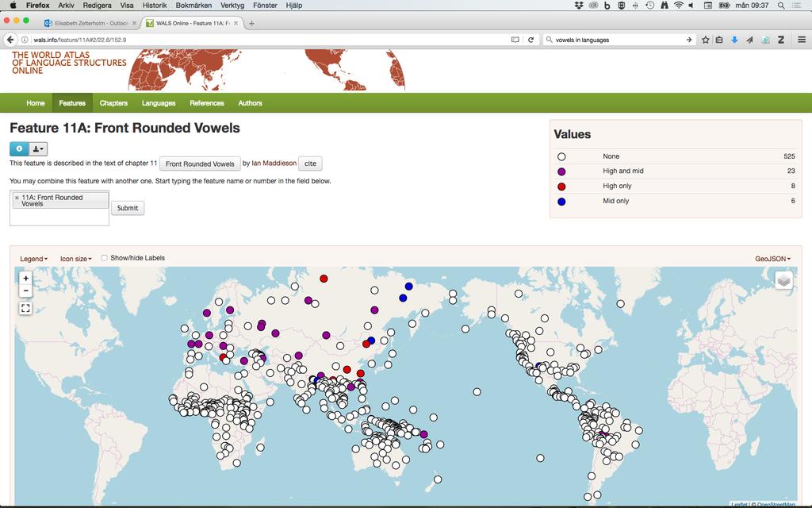Click the binoculars icon in menu bar
The height and width of the screenshot is (508, 812).
click(x=665, y=6)
